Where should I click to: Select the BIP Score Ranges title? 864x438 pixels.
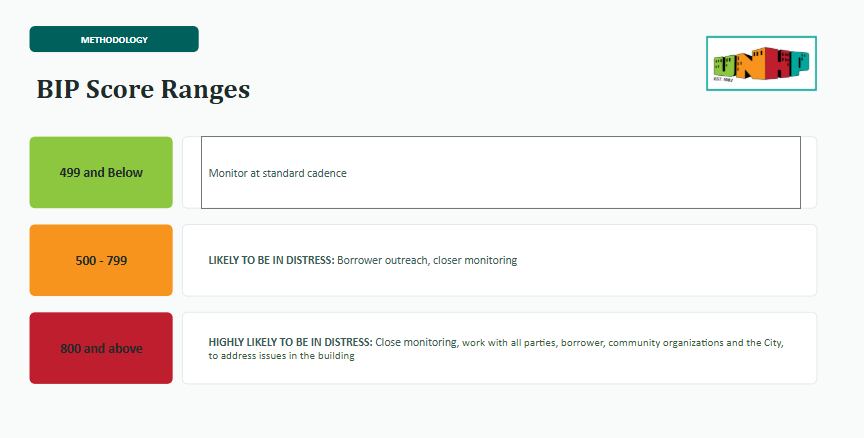(x=143, y=89)
